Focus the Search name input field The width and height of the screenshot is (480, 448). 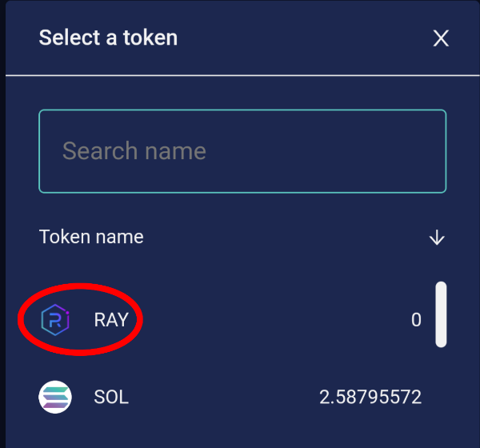(242, 151)
